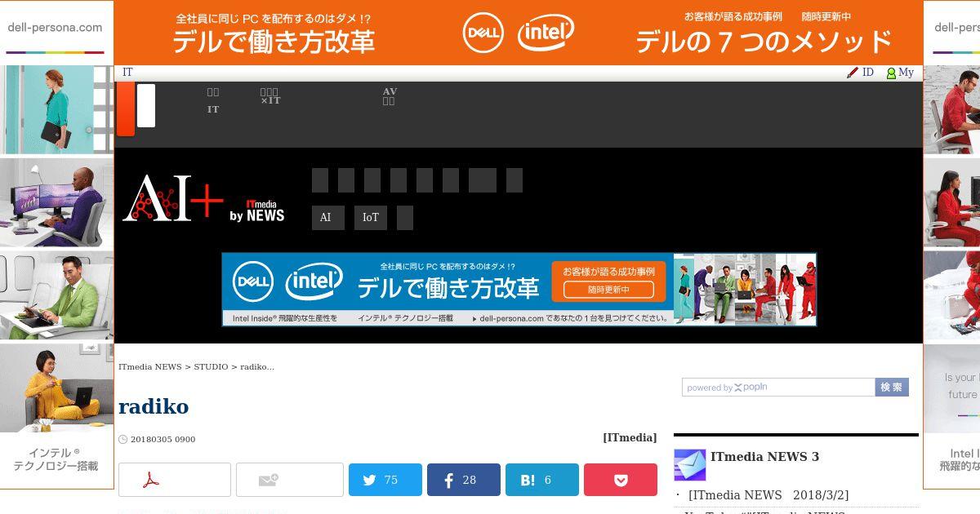Image resolution: width=980 pixels, height=514 pixels.
Task: Click the ID link
Action: click(868, 73)
